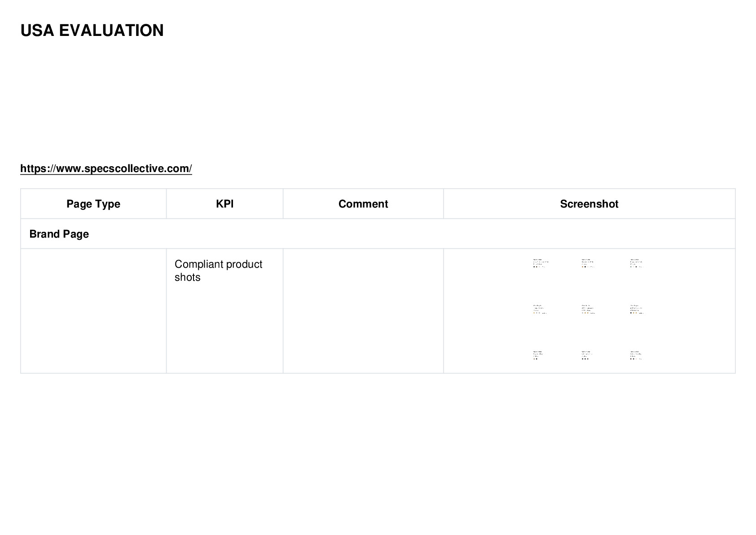Open bottom-right product listing in screenshot grid
The width and height of the screenshot is (756, 535).
click(637, 355)
